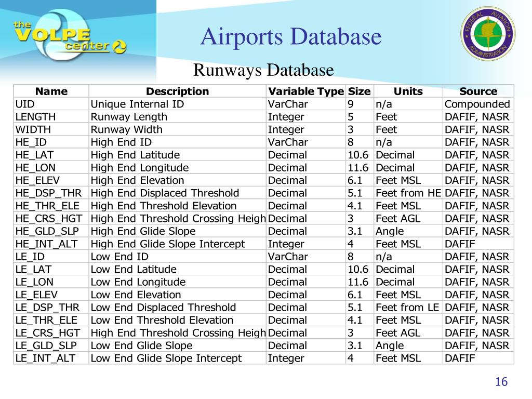Click the 'Units' column header
Image resolution: width=532 pixels, height=399 pixels.
pyautogui.click(x=408, y=91)
